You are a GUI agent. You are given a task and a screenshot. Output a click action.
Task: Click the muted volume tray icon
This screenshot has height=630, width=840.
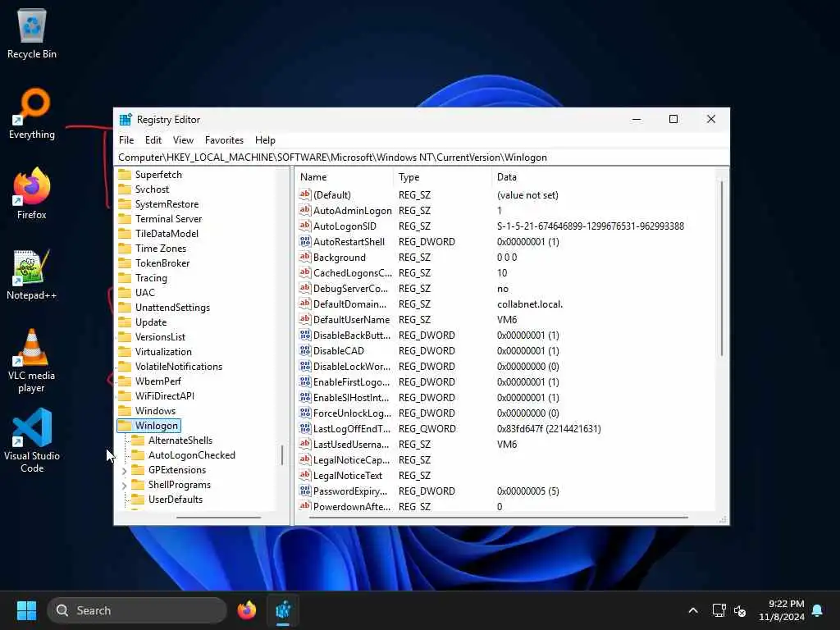point(740,610)
